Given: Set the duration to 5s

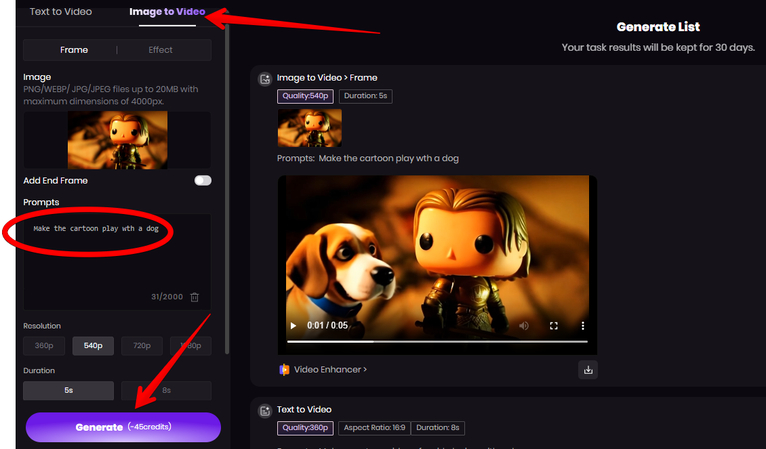Looking at the screenshot, I should click(x=68, y=391).
